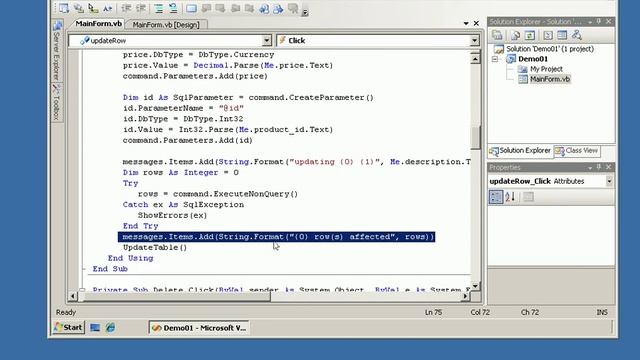Open Properties from Solution Explorer toolbar
Viewport: 640px width, 360px height.
[x=497, y=36]
